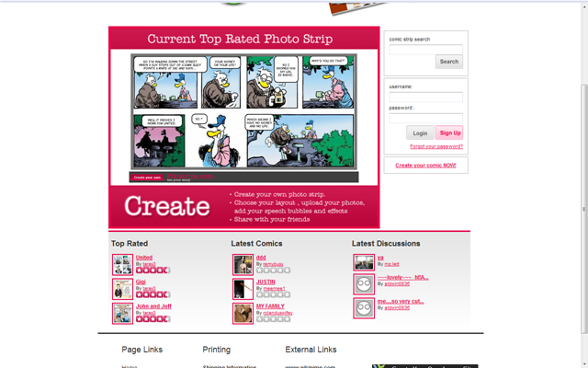Open the JUSTIN comic thumbnail
Viewport: 588px width, 368px height.
(243, 289)
